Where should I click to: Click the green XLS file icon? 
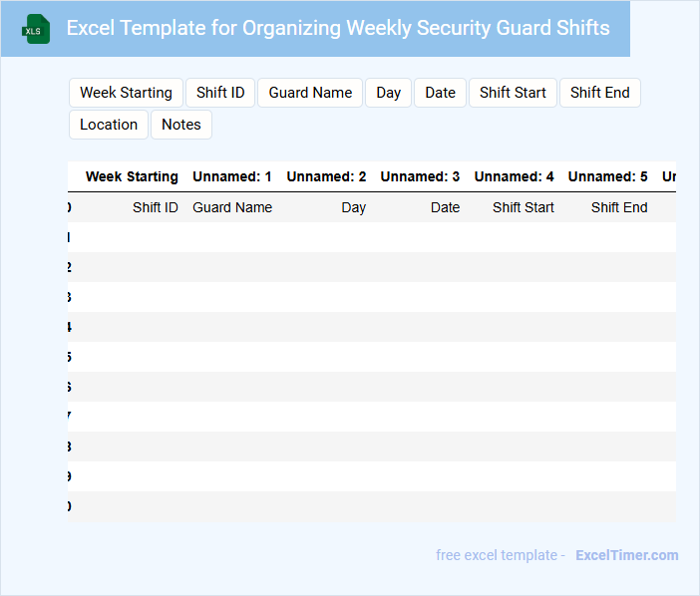pos(36,29)
